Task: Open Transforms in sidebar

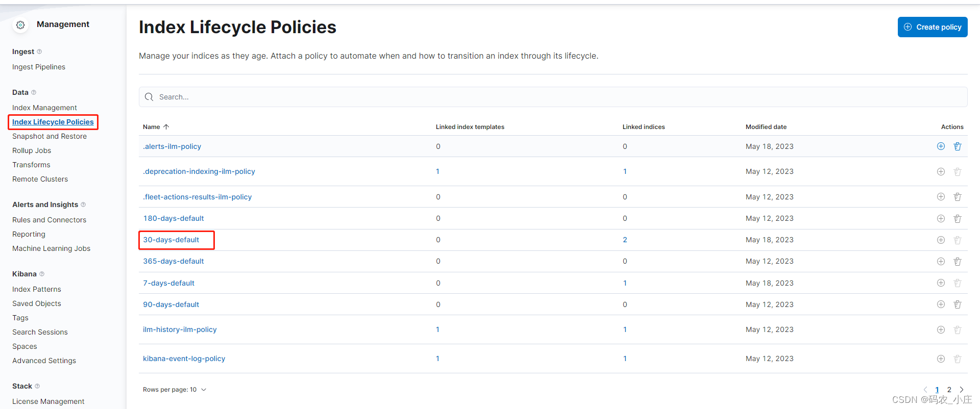Action: pos(31,165)
